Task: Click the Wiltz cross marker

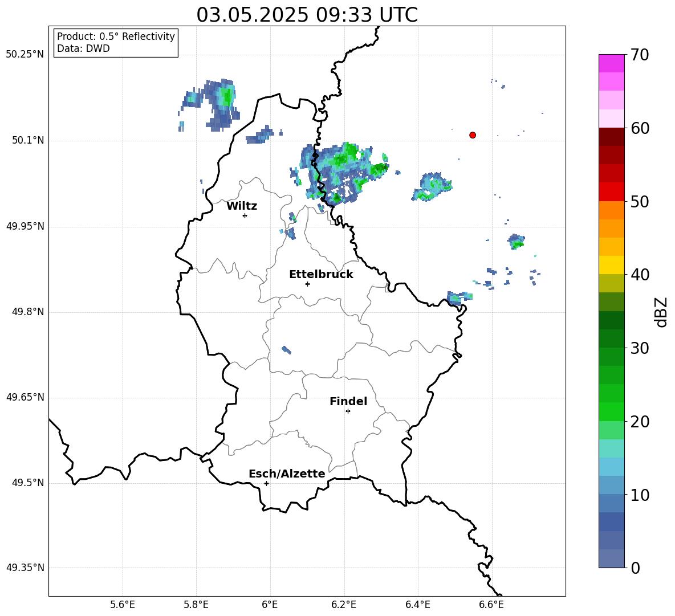Action: pos(245,215)
